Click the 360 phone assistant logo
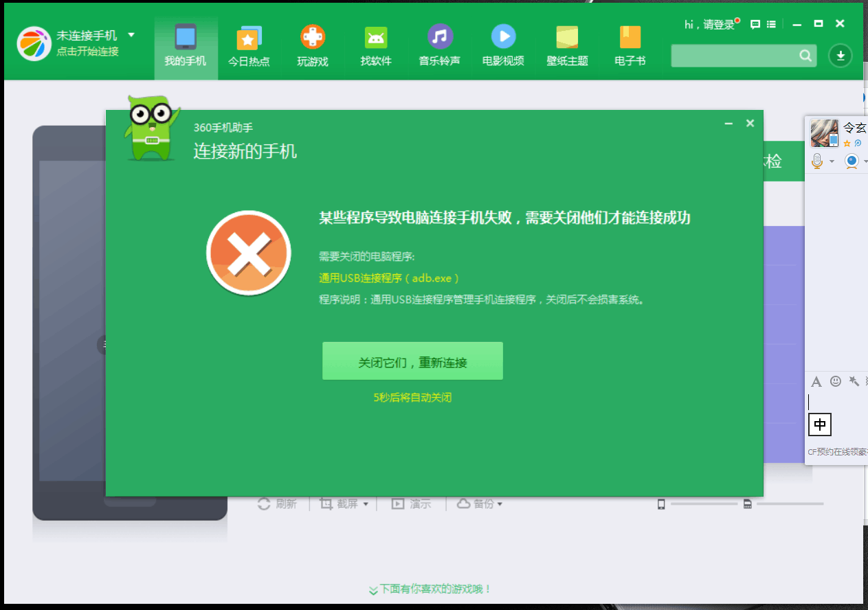 34,43
